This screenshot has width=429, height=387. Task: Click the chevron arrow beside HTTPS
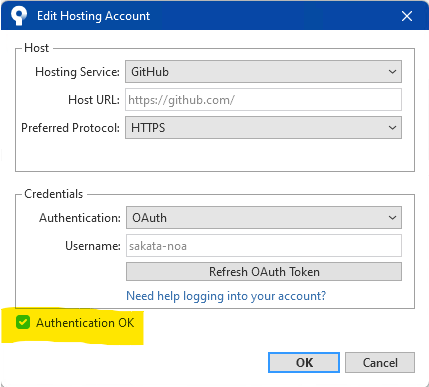click(392, 128)
